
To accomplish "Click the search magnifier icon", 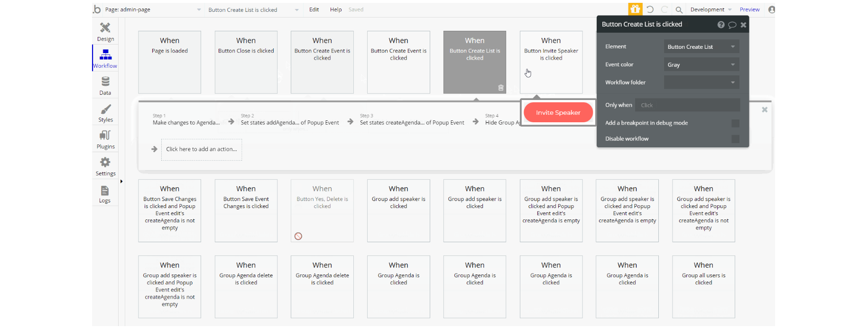I will pos(679,9).
